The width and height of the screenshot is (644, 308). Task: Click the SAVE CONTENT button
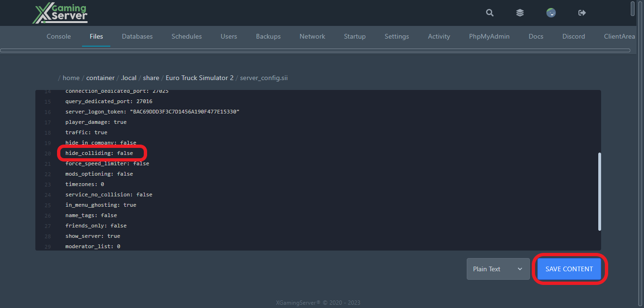[x=569, y=268]
